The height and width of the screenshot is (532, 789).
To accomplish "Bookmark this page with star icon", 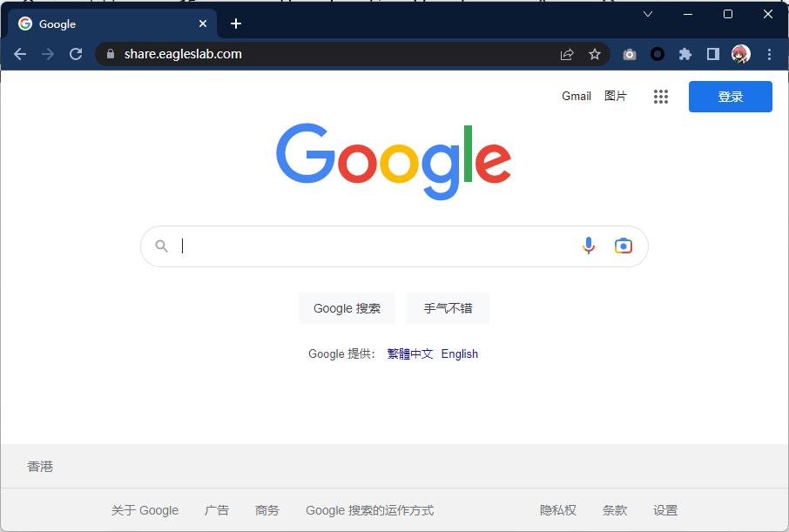I will 595,54.
